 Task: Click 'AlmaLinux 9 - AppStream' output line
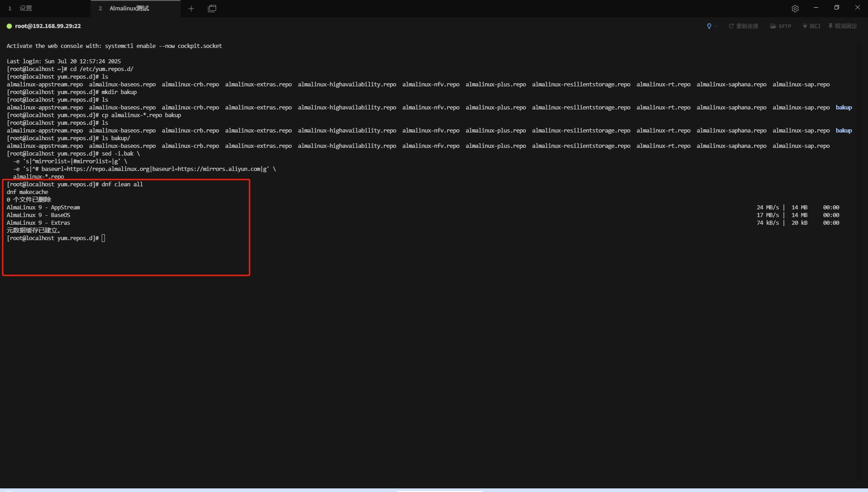[x=43, y=208]
